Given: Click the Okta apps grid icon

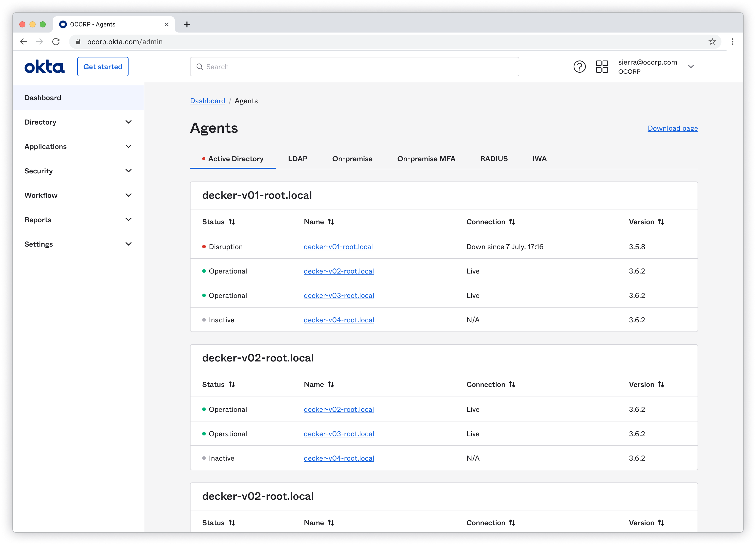Looking at the screenshot, I should (602, 66).
